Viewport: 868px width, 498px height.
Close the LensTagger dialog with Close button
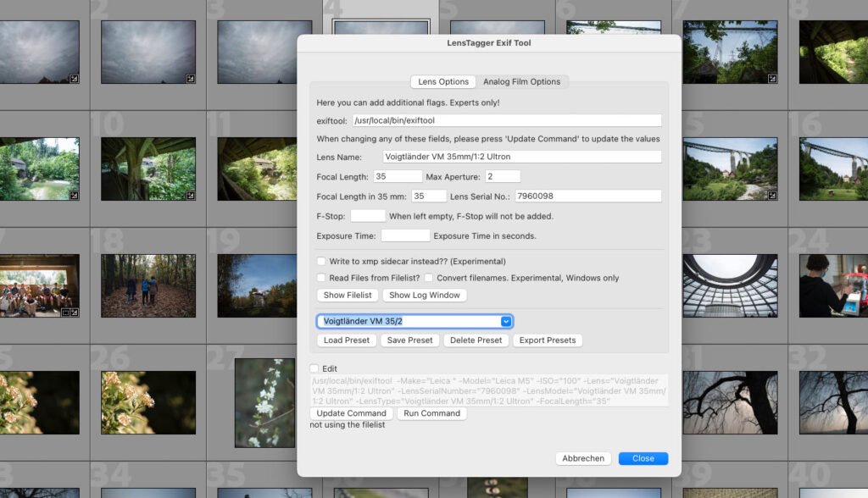click(x=643, y=458)
